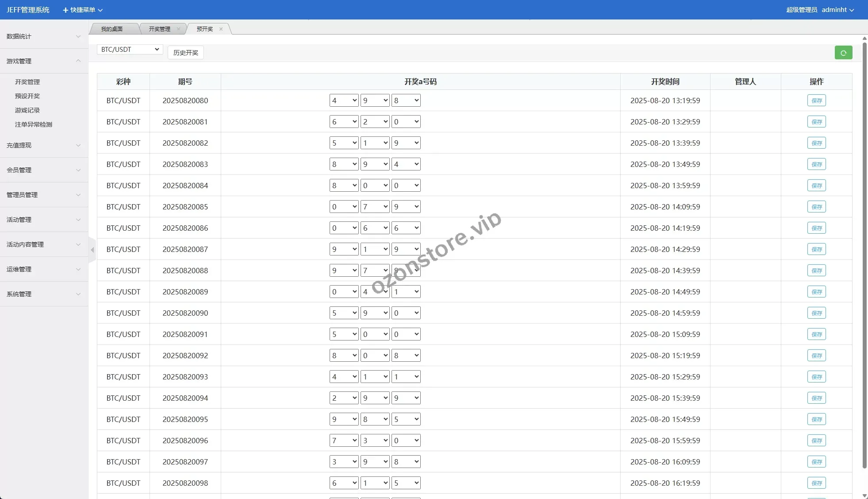Close the 预开奖 tab with its X
This screenshot has height=499, width=868.
(x=221, y=29)
